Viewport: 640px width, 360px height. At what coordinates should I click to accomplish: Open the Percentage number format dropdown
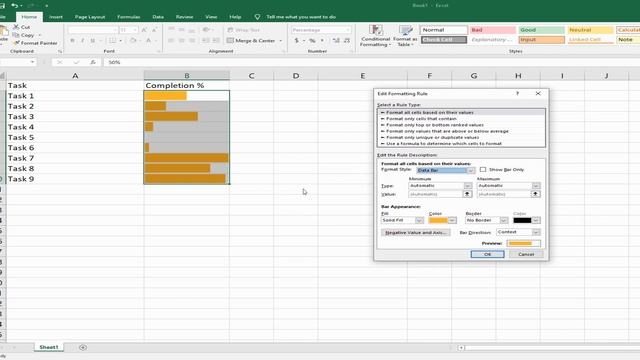(348, 30)
